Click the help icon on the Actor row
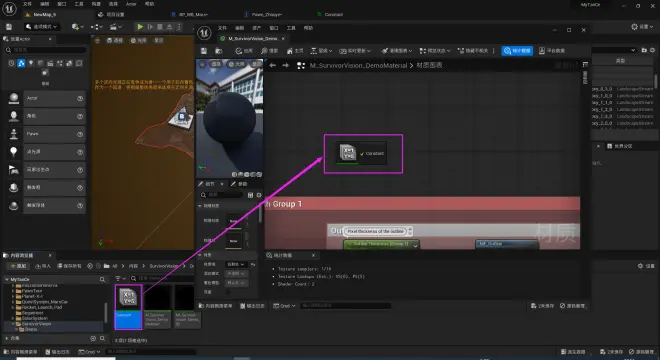The width and height of the screenshot is (660, 360). tap(80, 98)
